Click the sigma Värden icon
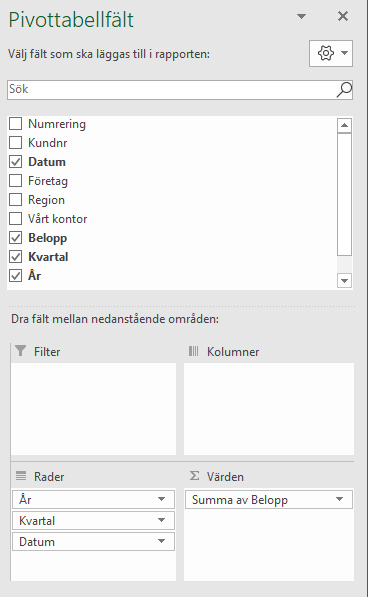This screenshot has width=368, height=597. point(194,476)
